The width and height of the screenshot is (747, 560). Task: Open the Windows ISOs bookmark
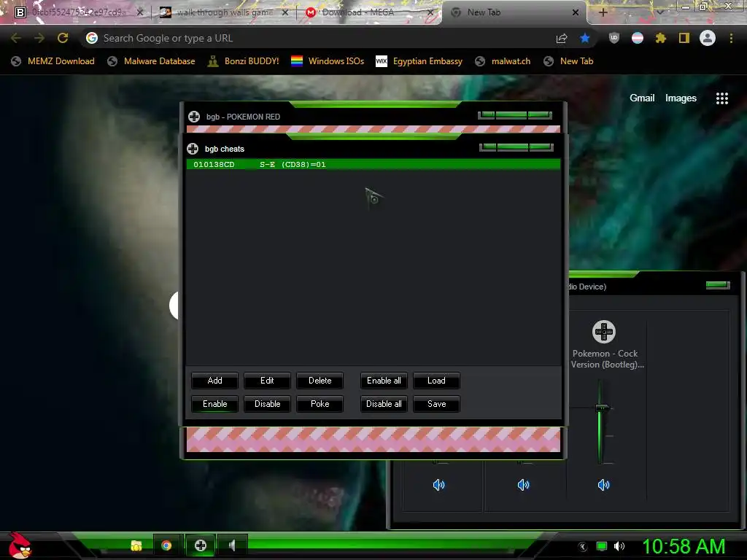pos(328,61)
